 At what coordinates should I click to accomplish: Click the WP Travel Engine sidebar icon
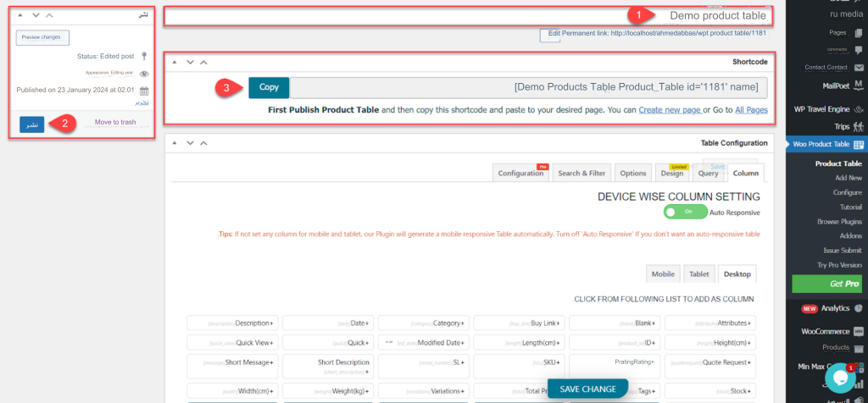859,109
